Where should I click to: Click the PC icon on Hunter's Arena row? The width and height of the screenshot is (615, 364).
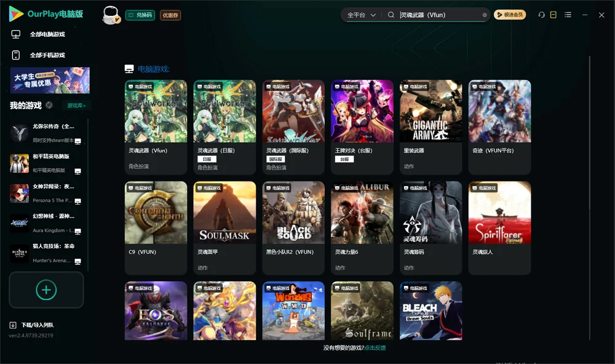[77, 261]
